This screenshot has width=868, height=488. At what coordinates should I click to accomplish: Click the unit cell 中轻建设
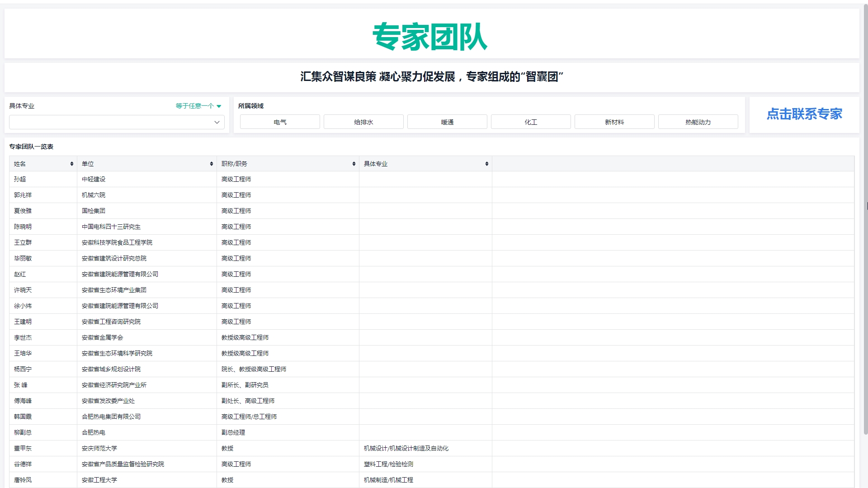click(147, 179)
